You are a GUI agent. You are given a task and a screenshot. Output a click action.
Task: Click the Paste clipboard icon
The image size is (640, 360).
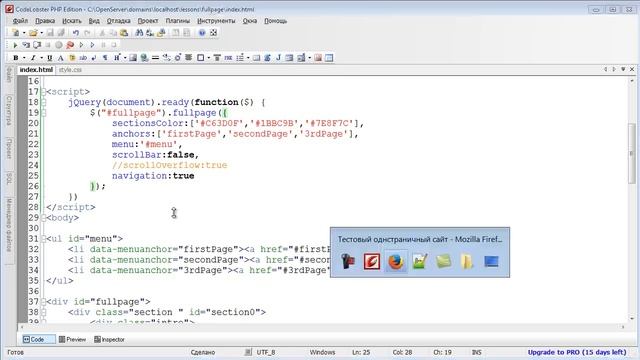124,33
